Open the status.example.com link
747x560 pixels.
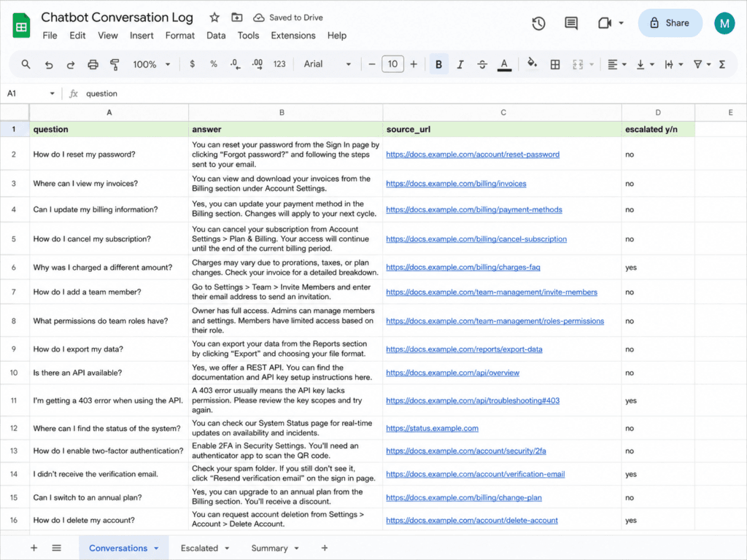tap(432, 428)
